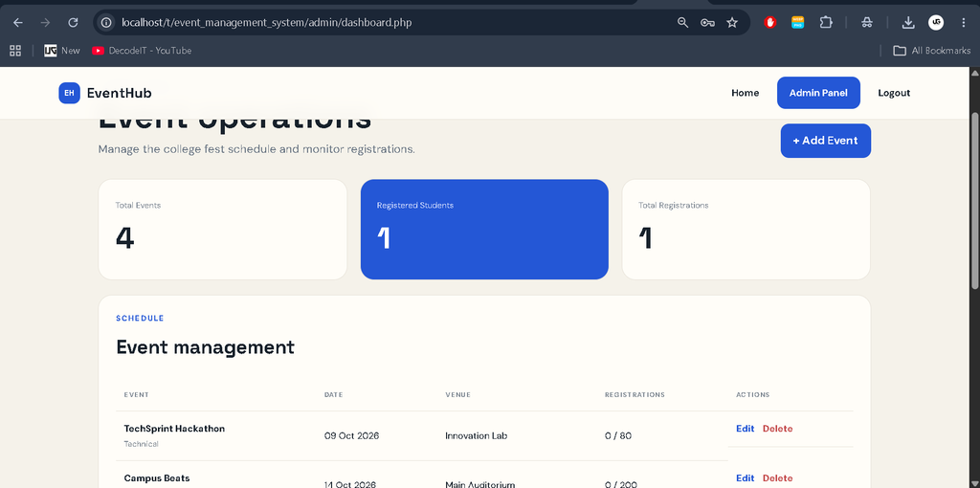This screenshot has width=980, height=488.
Task: Click the Technical category label
Action: click(x=142, y=444)
